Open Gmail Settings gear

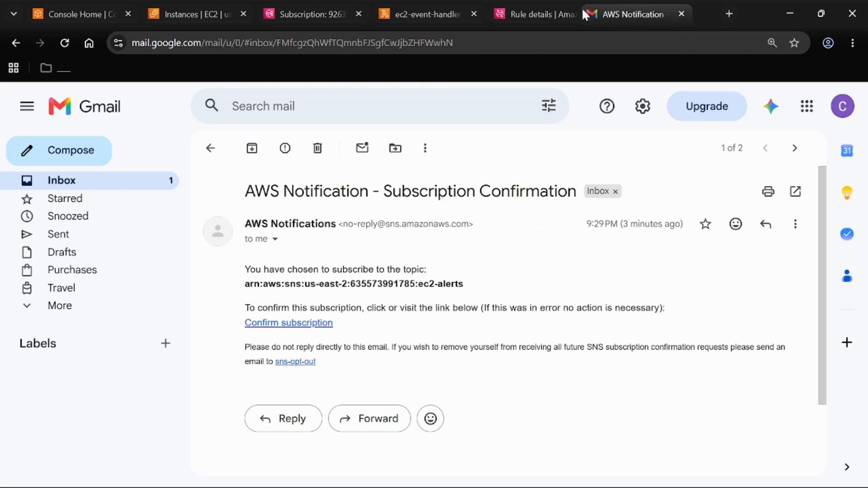click(x=642, y=106)
